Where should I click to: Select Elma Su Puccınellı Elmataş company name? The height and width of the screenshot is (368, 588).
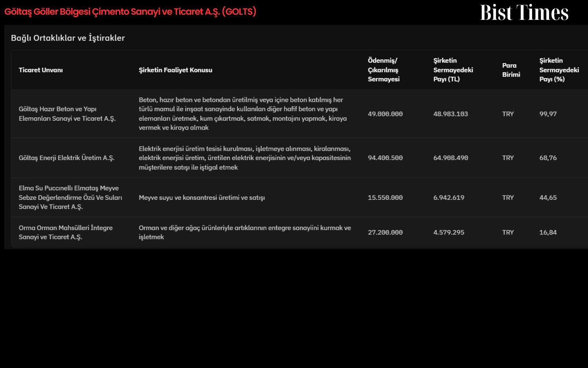pyautogui.click(x=71, y=198)
